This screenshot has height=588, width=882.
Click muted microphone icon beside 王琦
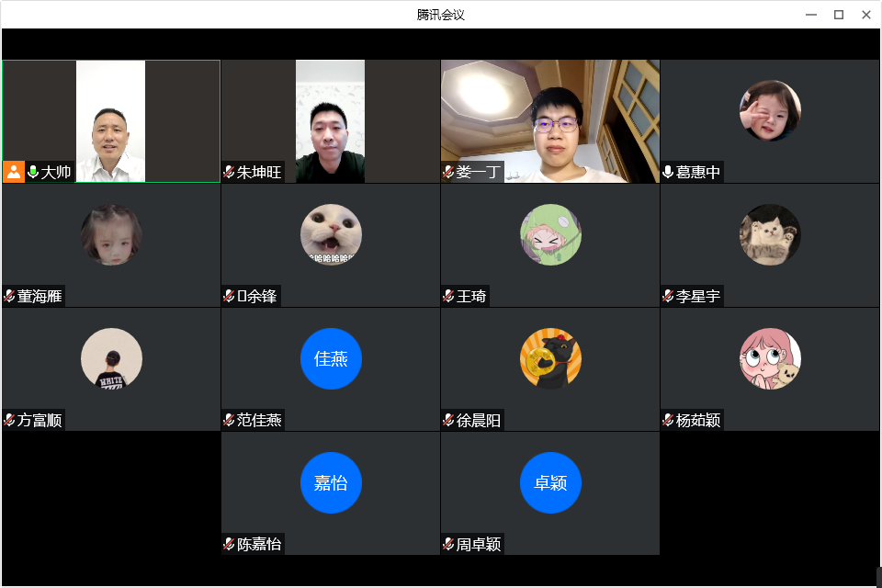448,296
